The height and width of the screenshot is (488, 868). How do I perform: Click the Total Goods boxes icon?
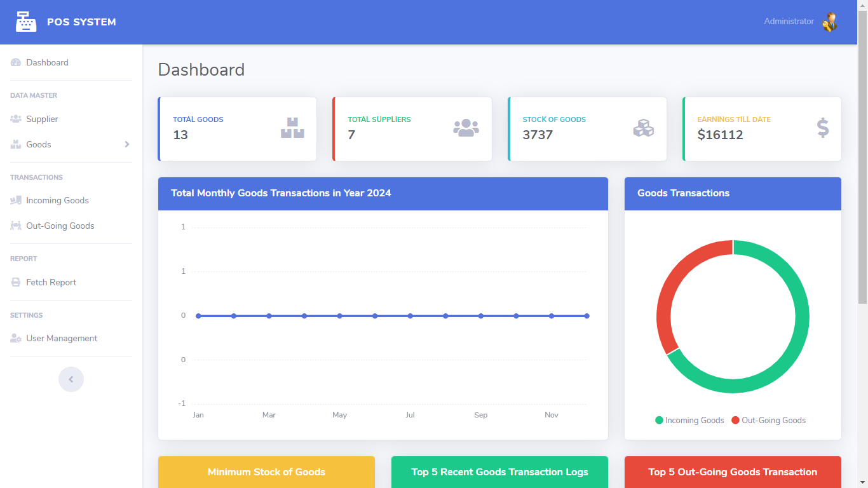(x=292, y=128)
